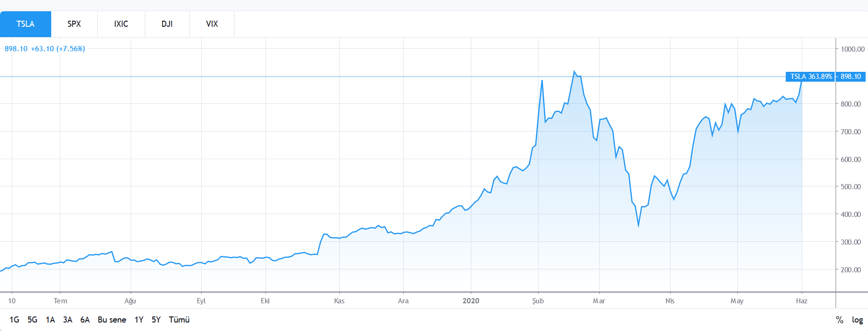Toggle logarithmic scale with log button
This screenshot has width=868, height=331.
[x=857, y=320]
